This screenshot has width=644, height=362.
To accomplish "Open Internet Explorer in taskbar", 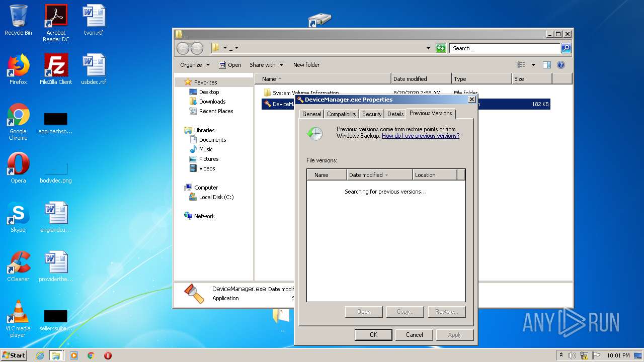I will click(x=40, y=355).
